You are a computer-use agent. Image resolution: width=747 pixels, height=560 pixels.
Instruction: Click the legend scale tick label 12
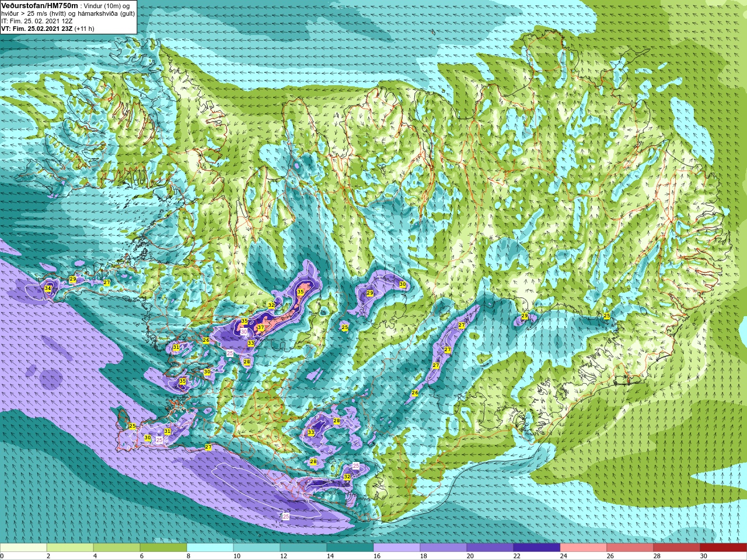click(x=283, y=556)
